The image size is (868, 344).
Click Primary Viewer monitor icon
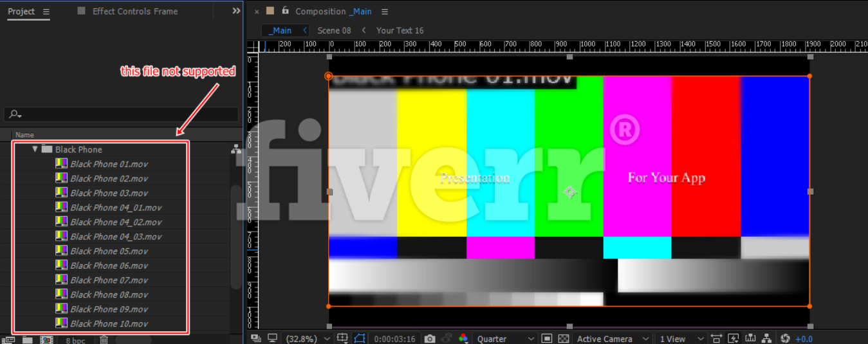tap(272, 338)
